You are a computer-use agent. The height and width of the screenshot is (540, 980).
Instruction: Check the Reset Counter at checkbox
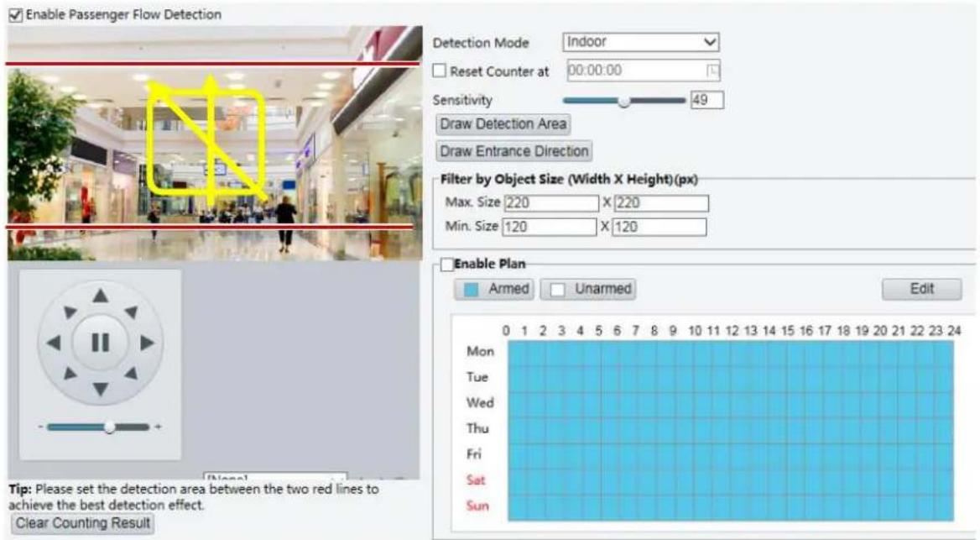tap(440, 71)
